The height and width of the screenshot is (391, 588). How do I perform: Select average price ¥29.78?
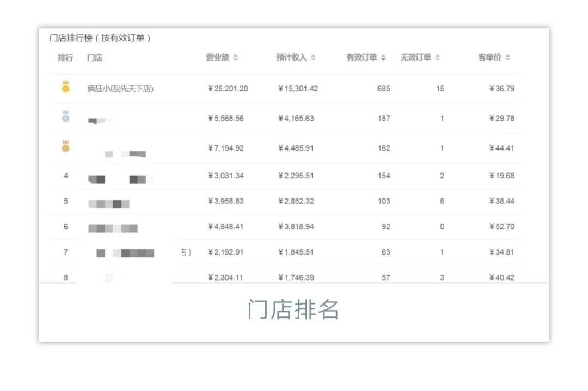(x=502, y=119)
